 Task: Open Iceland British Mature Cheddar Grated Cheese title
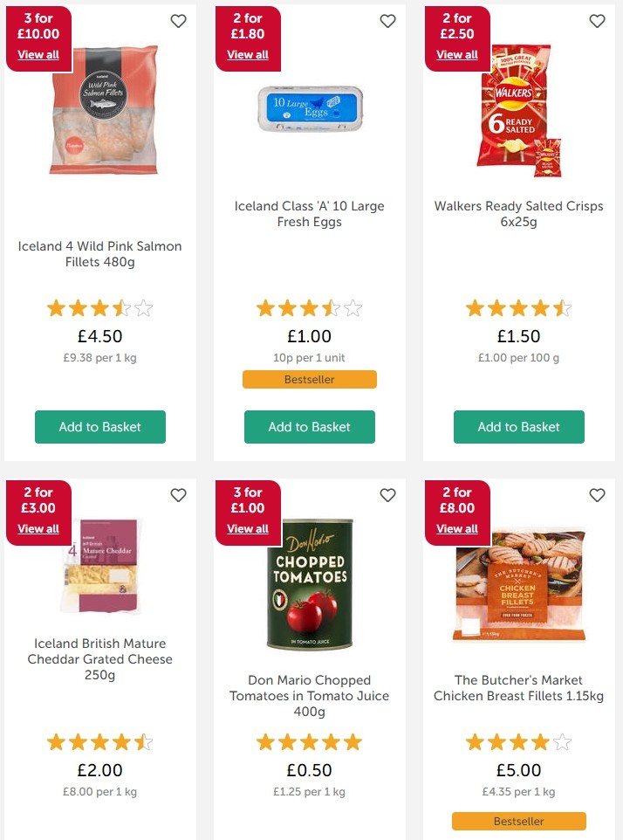tap(100, 659)
